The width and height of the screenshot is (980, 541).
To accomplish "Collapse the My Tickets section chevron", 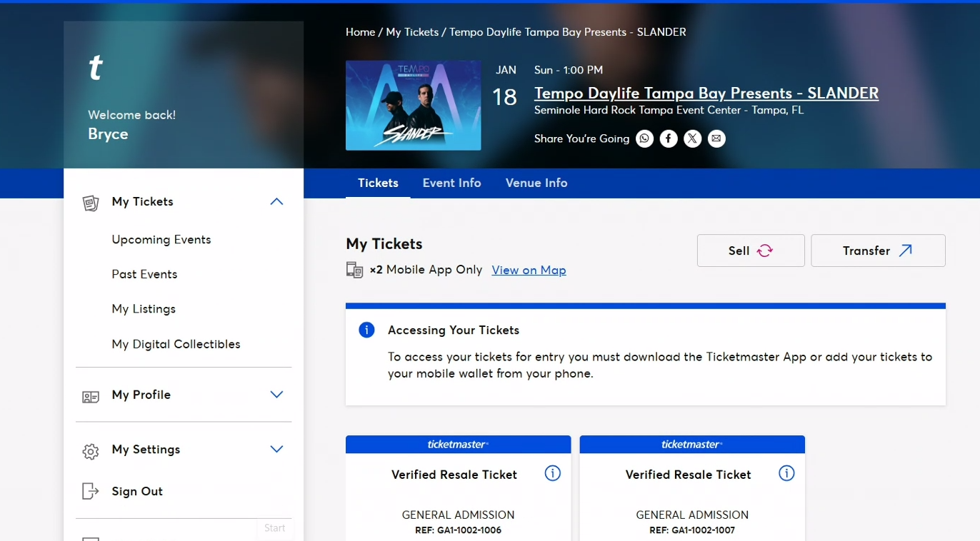I will pyautogui.click(x=277, y=202).
